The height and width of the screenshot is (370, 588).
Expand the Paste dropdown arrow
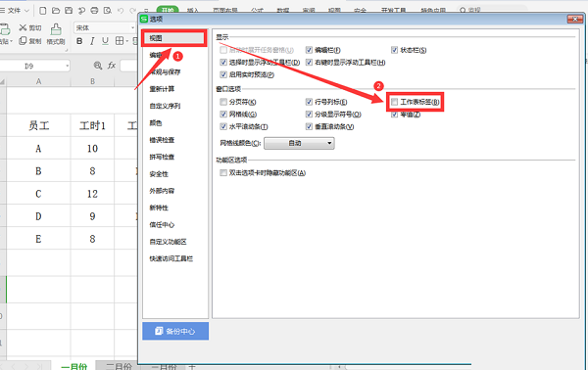coord(11,41)
